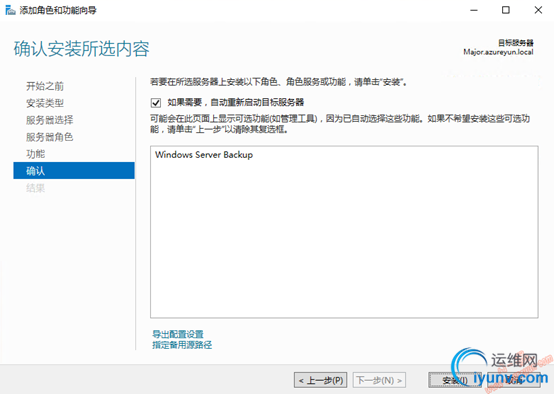This screenshot has width=554, height=394.
Task: Click the 上一步(P) button
Action: 320,380
